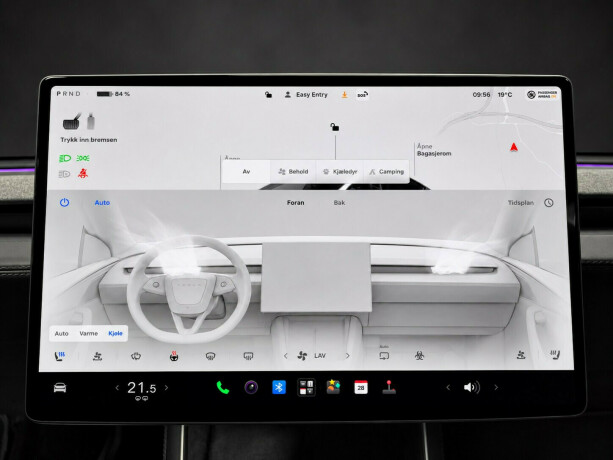Open the climate schedule clock icon

pyautogui.click(x=549, y=202)
